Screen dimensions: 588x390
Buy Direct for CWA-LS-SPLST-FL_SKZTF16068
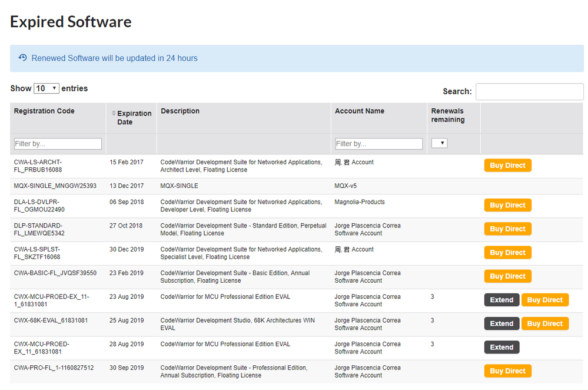point(507,253)
